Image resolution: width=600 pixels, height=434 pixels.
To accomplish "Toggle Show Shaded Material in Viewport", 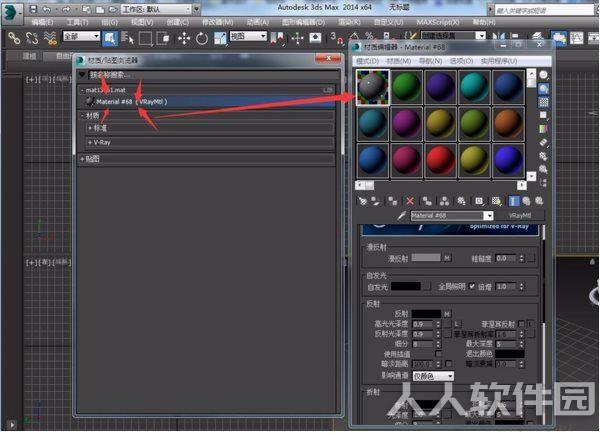I will (x=496, y=201).
